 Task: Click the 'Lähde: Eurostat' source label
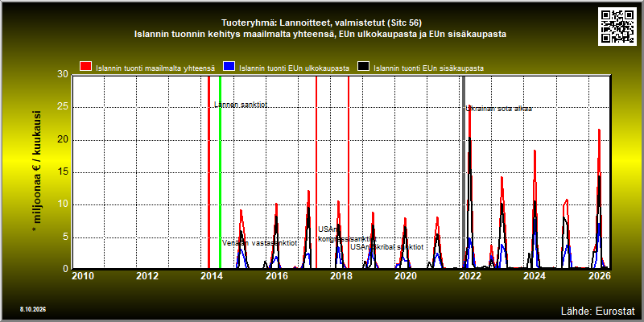598,310
